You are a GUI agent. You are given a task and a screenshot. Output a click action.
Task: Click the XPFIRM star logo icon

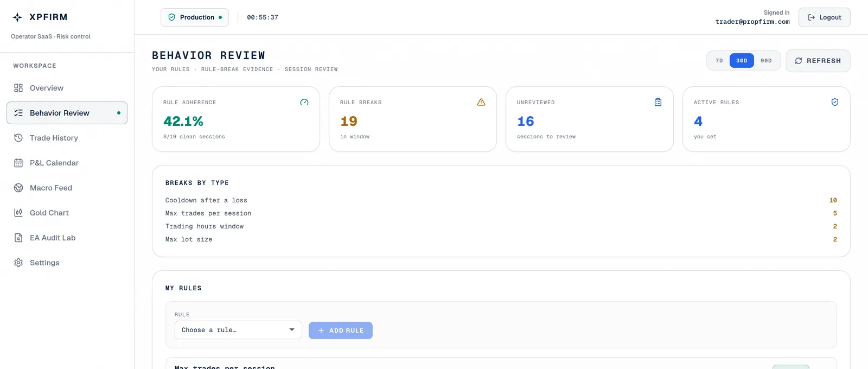tap(17, 17)
